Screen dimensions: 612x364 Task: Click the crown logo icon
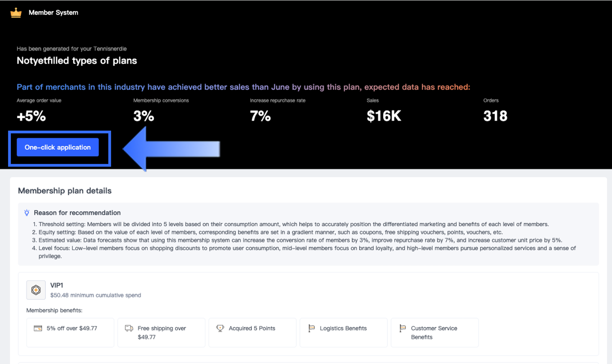point(16,13)
